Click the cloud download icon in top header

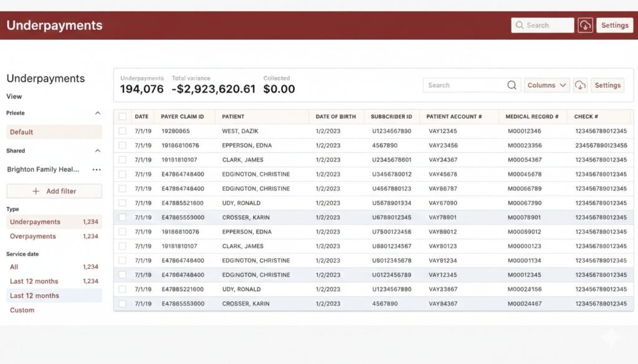pos(585,26)
